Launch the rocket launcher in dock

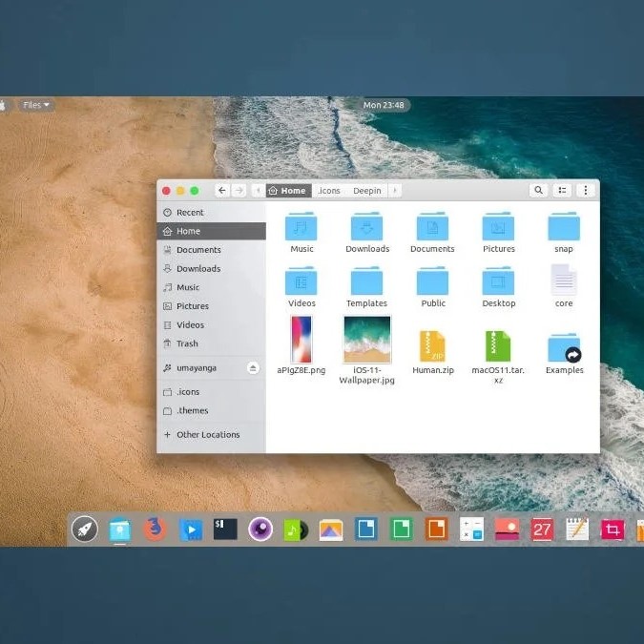tap(85, 529)
